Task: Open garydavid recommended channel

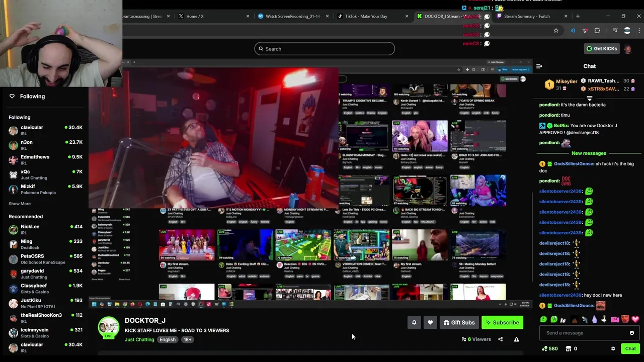Action: pyautogui.click(x=45, y=274)
